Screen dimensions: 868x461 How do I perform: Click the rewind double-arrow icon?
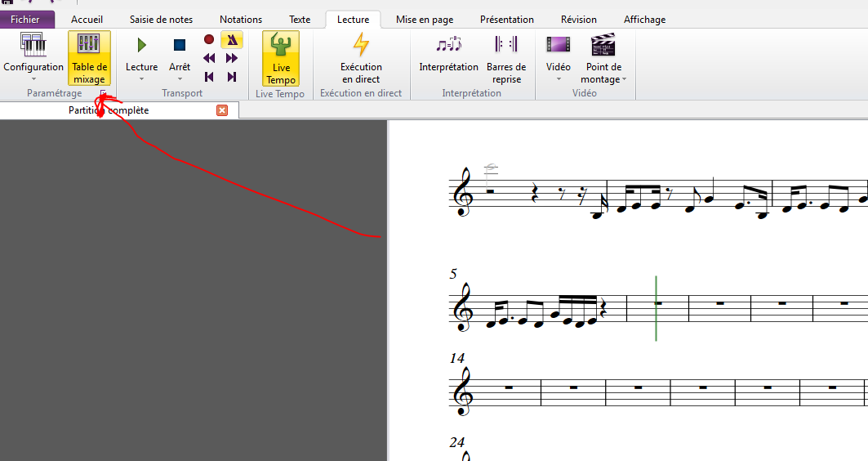pyautogui.click(x=209, y=58)
